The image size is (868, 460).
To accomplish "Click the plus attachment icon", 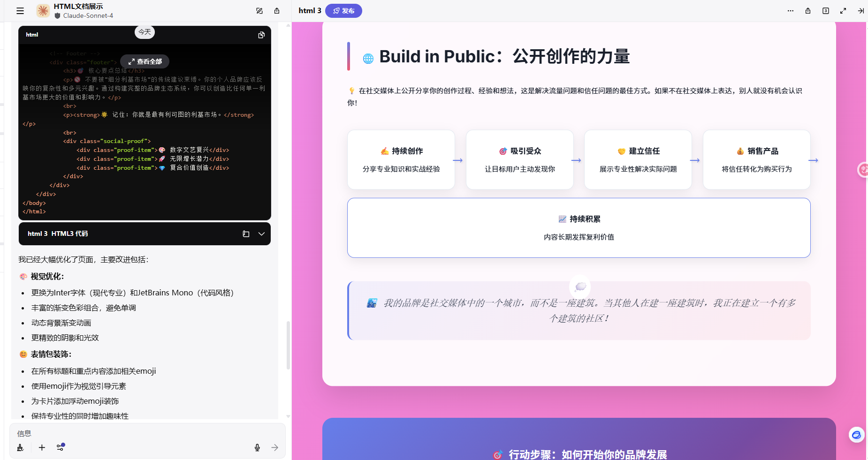I will coord(42,447).
